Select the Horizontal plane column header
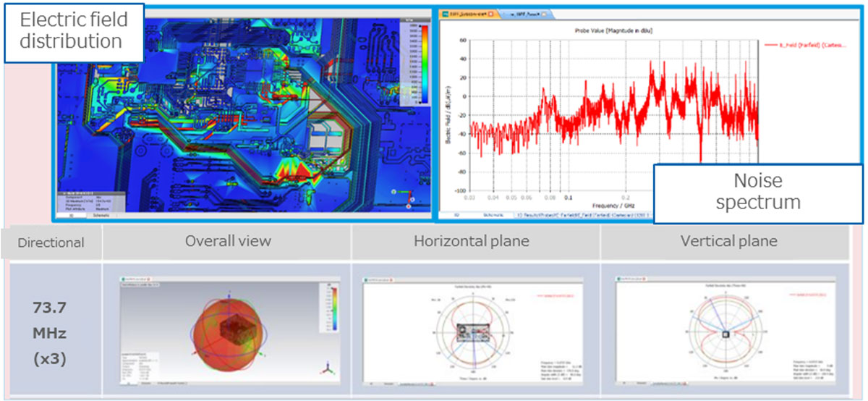This screenshot has height=401, width=868. point(475,242)
